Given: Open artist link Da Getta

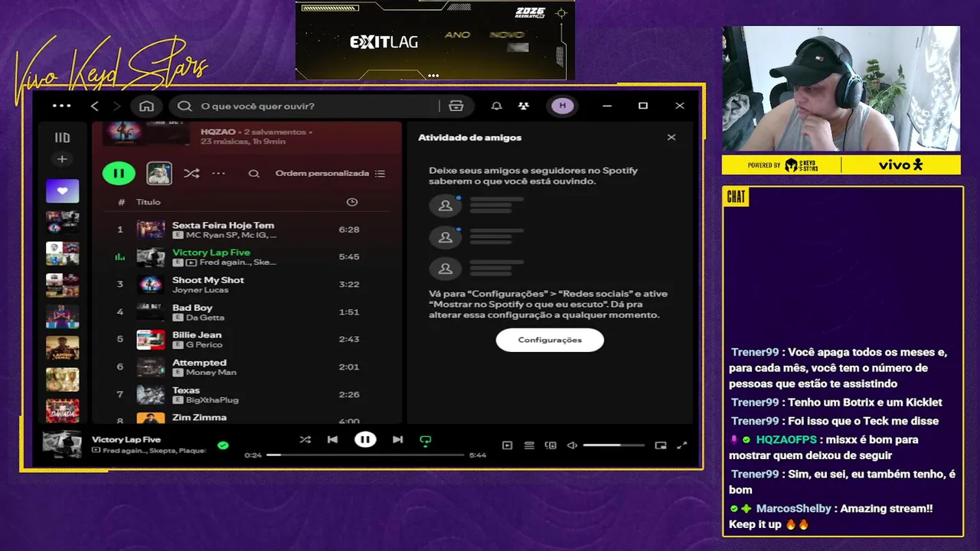Looking at the screenshot, I should pos(205,318).
